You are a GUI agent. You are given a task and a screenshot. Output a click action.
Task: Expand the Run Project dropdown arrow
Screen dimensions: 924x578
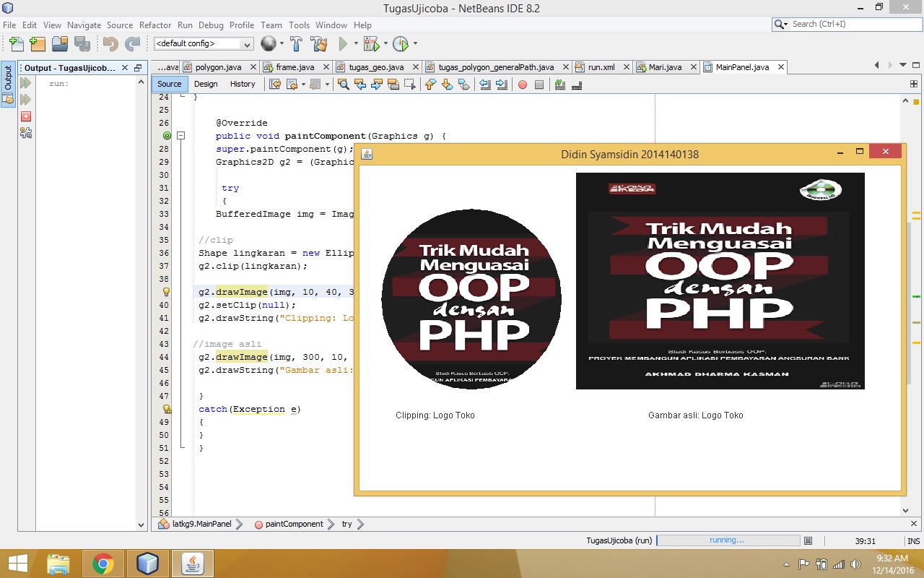pos(356,44)
